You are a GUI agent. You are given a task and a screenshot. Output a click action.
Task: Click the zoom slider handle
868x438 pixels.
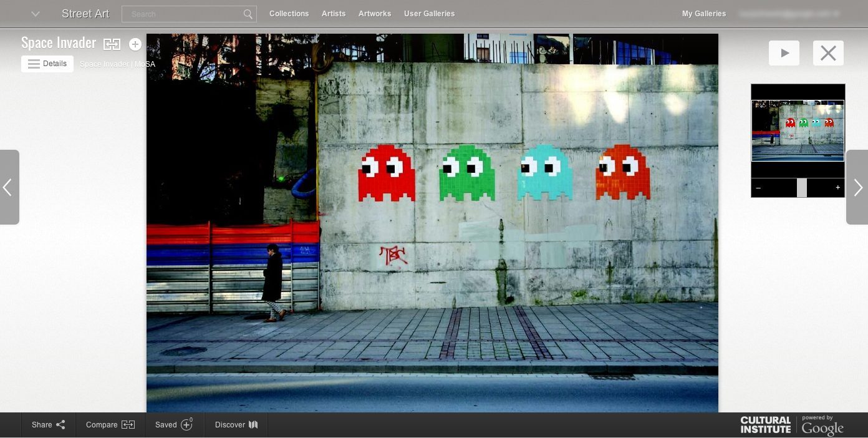point(802,188)
